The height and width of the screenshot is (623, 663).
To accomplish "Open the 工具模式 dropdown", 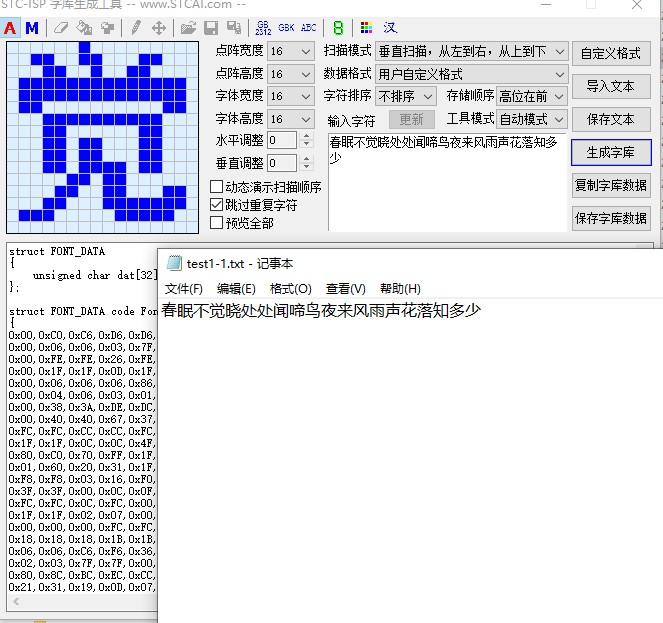I will pyautogui.click(x=531, y=119).
